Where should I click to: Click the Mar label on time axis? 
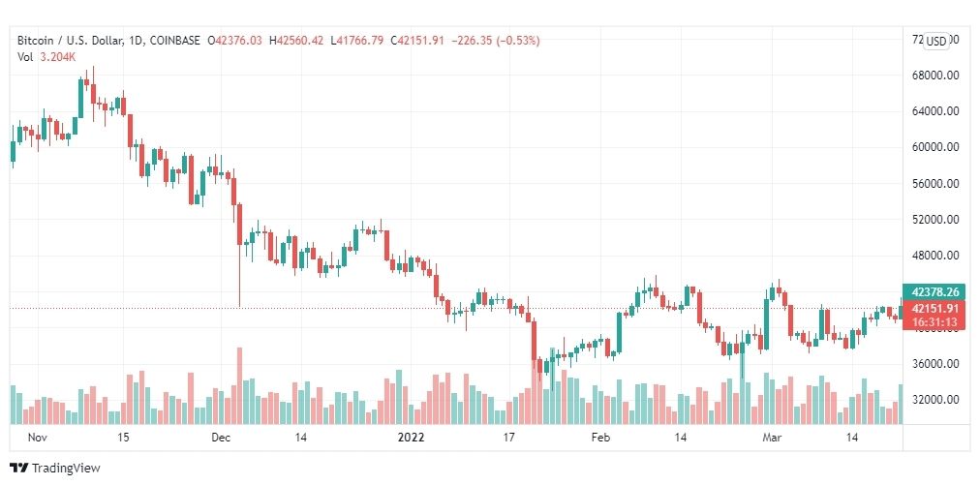point(771,438)
